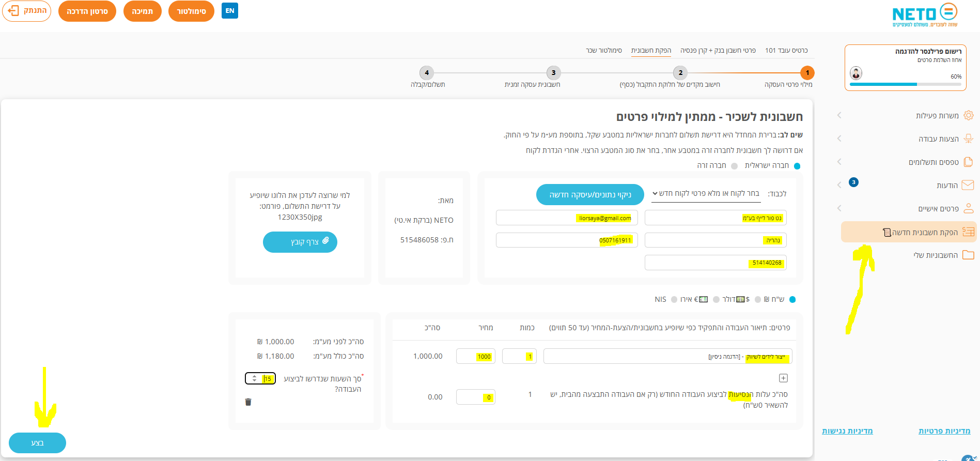Switch to the הפקת חשבונית tab
This screenshot has width=980, height=461.
651,50
